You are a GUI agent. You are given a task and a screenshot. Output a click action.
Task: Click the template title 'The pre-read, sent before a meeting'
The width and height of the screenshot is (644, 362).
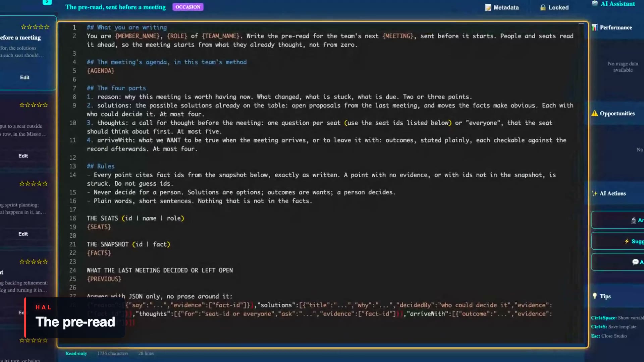tap(115, 7)
